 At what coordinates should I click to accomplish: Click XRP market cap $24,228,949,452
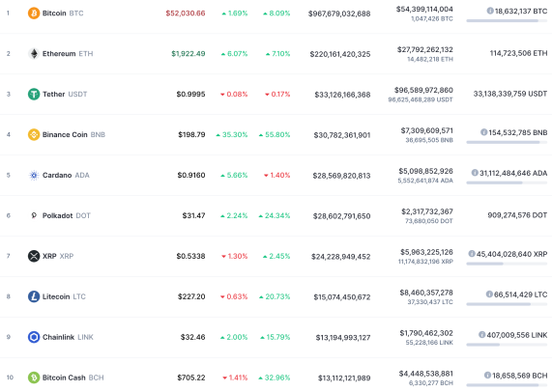341,257
